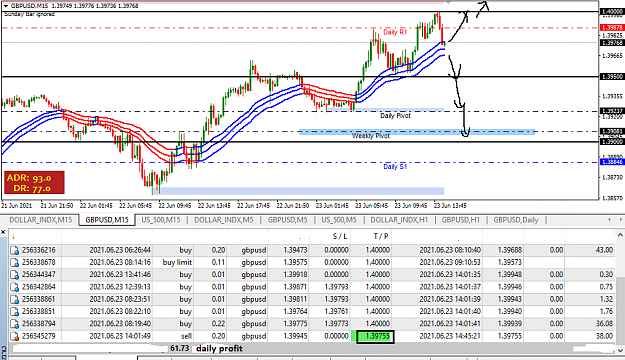Click the order icon for ticket 256344347
The height and width of the screenshot is (360, 625).
click(14, 275)
